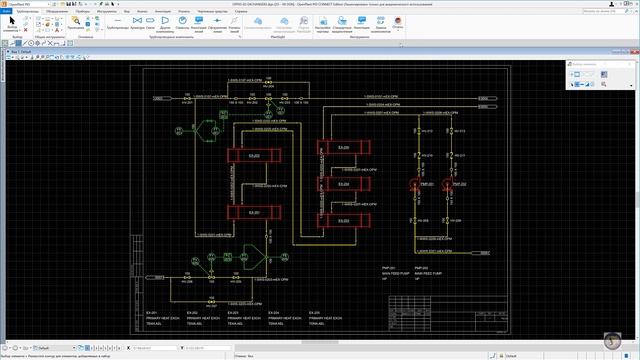Viewport: 640px width, 360px height.
Task: Click the Y coordinate input field
Action: pos(207,348)
